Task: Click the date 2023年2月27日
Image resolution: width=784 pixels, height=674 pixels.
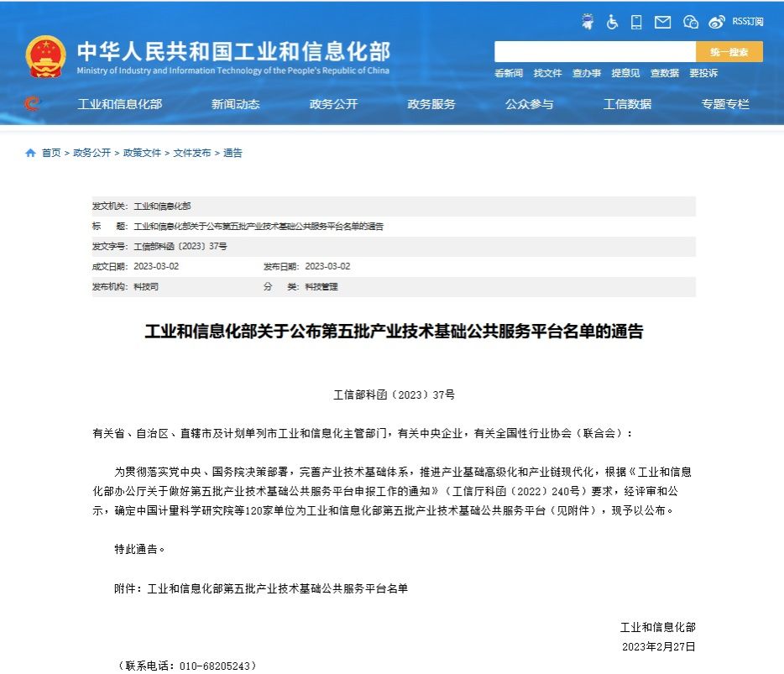Action: coord(658,647)
